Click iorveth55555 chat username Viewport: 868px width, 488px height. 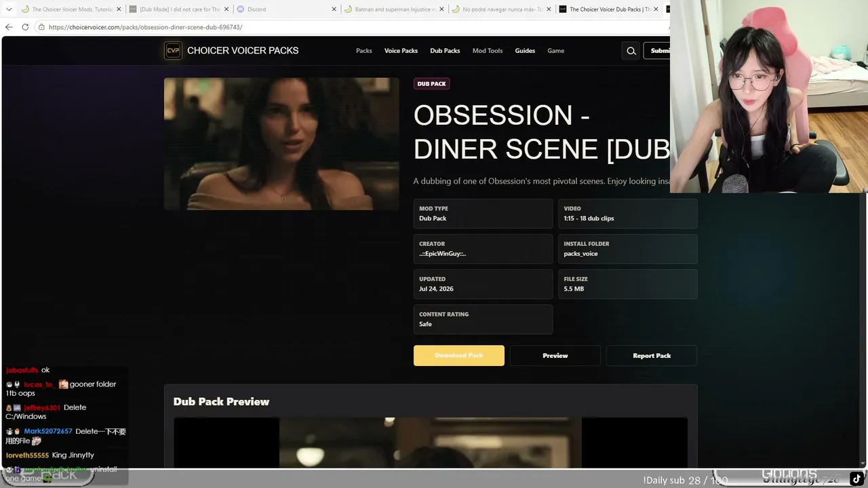point(27,455)
